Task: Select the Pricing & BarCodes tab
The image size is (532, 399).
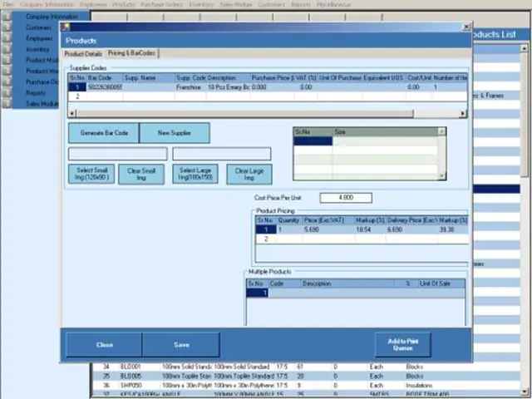Action: tap(131, 53)
